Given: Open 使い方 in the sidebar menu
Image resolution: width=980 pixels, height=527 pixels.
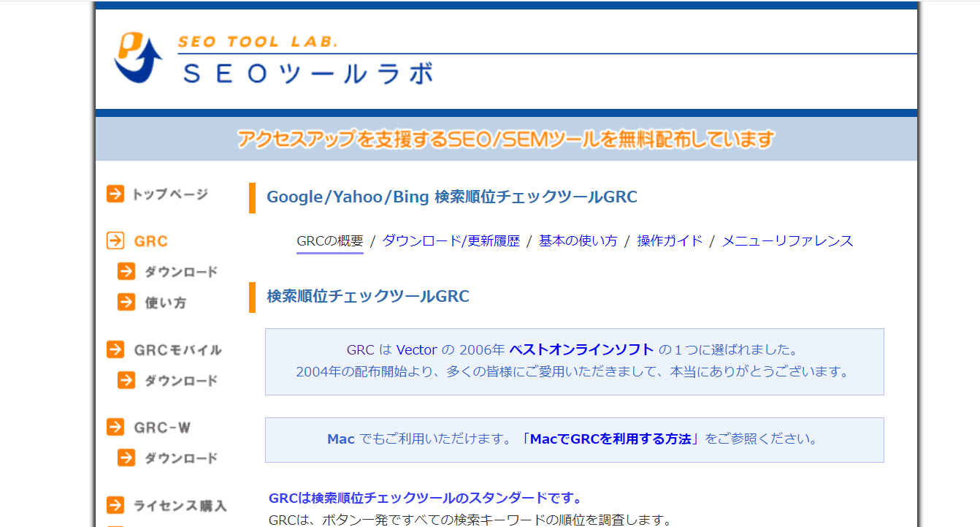Looking at the screenshot, I should pos(165,303).
